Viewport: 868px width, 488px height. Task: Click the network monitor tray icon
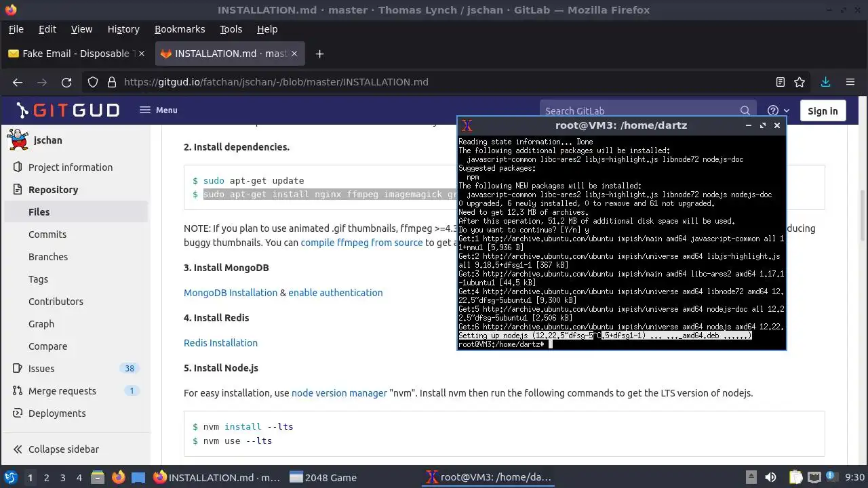(x=814, y=477)
